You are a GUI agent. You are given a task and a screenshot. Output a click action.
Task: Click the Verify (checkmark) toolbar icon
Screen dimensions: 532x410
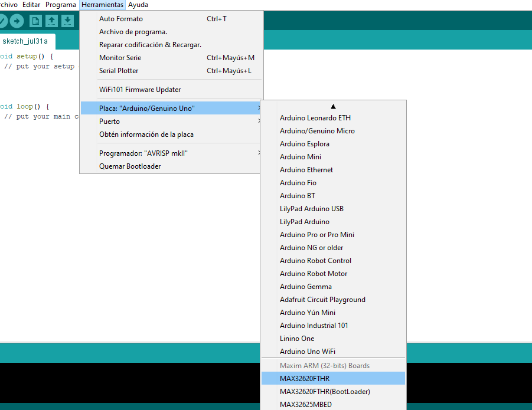tap(3, 20)
